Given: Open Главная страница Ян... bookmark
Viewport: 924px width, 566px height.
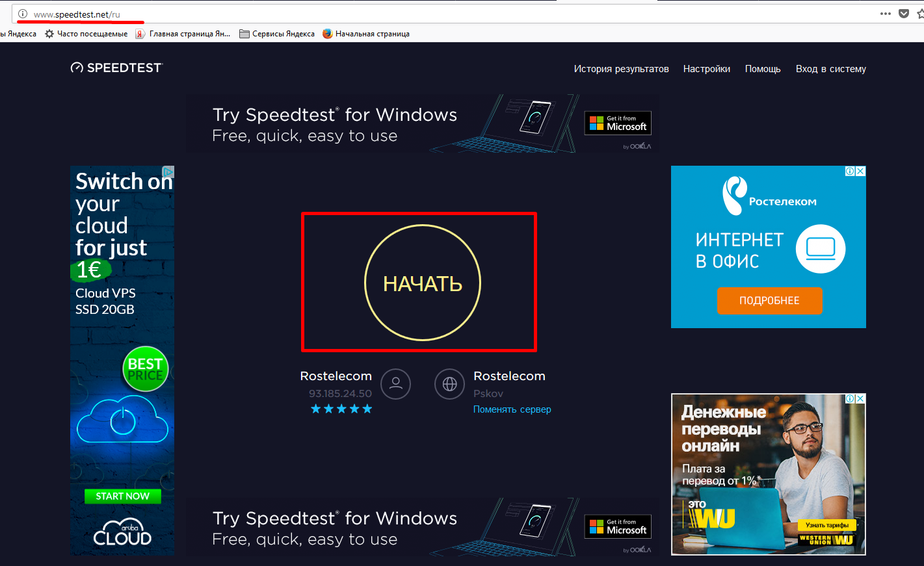Looking at the screenshot, I should point(183,34).
